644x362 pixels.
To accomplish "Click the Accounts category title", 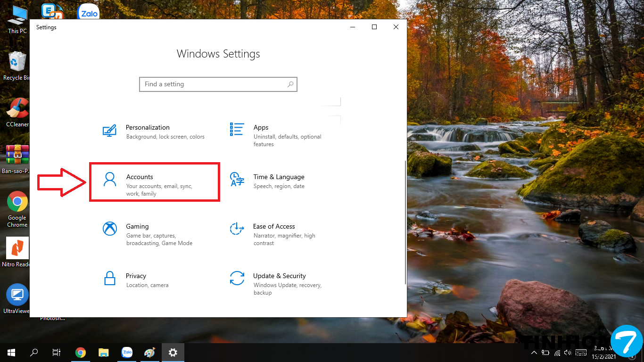I will tap(140, 177).
